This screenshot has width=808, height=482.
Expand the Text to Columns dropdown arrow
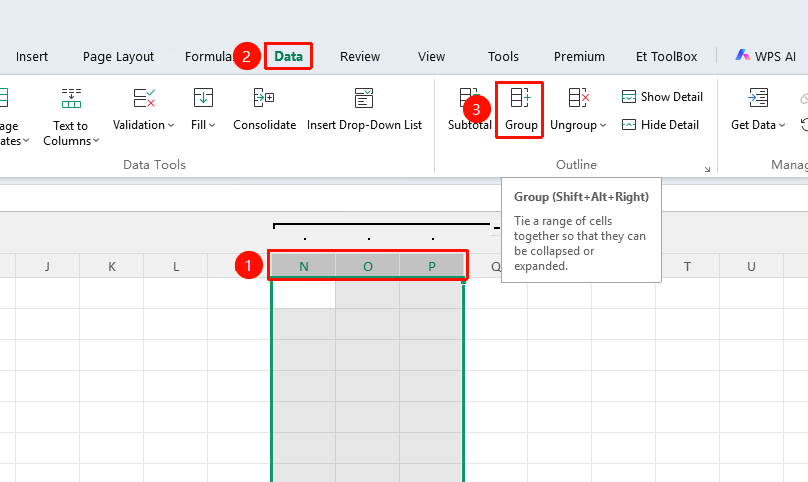click(96, 141)
